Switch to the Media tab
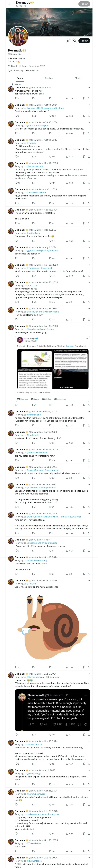The height and width of the screenshot is (868, 98). click(x=78, y=78)
